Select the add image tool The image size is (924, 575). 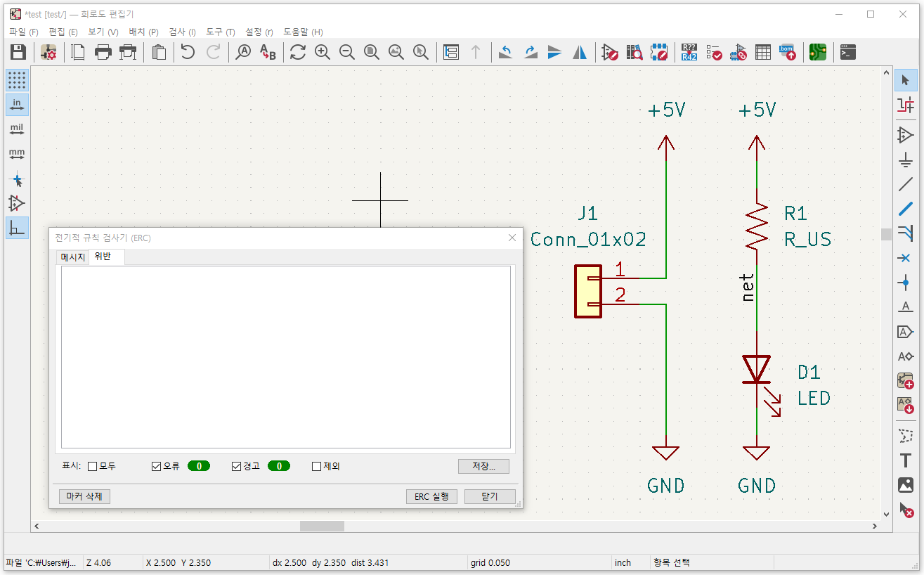pyautogui.click(x=906, y=485)
